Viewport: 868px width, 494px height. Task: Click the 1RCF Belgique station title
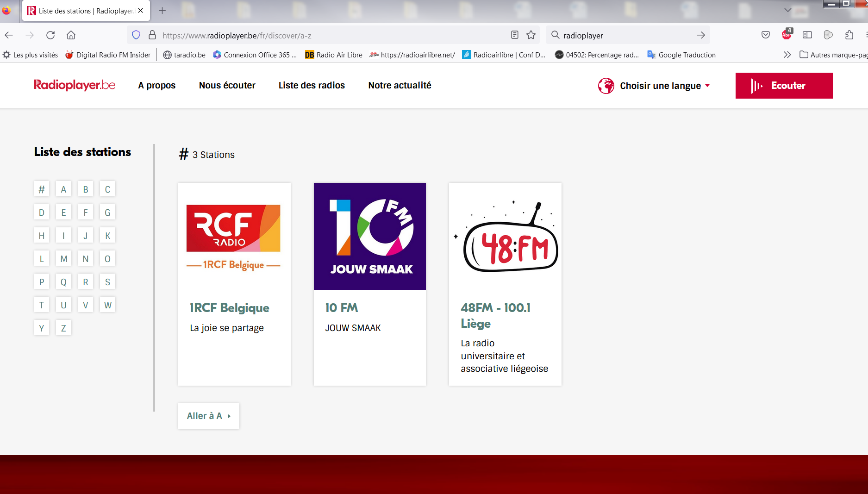230,308
